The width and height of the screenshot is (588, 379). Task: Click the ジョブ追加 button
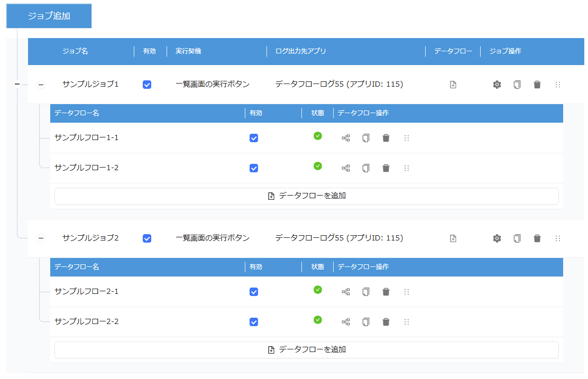[x=49, y=16]
